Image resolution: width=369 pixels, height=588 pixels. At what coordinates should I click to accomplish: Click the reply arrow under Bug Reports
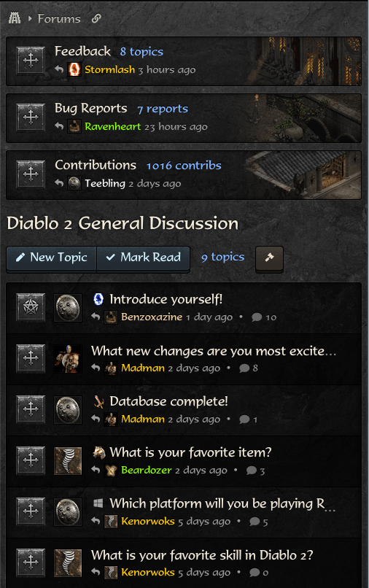click(59, 126)
